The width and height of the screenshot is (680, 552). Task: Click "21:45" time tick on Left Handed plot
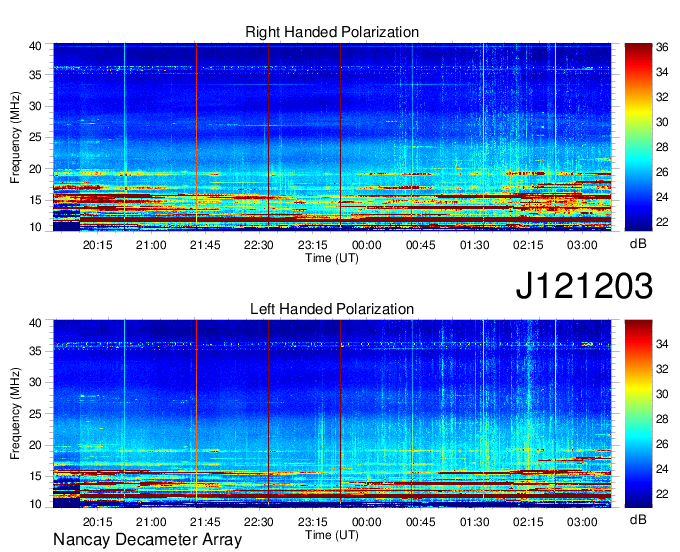coord(205,522)
